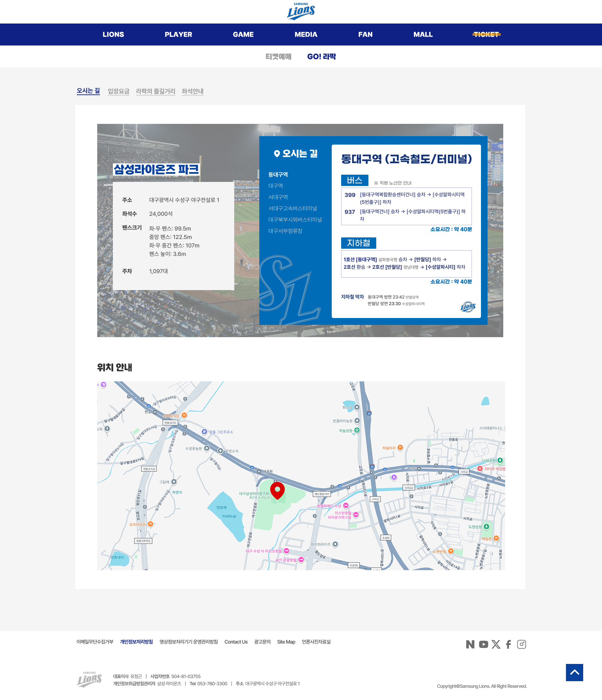Select 대구서부정류장 in the directions list
This screenshot has width=602, height=700.
(285, 231)
